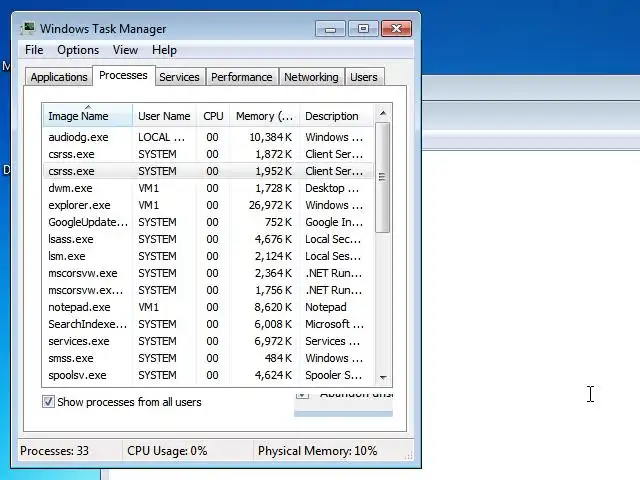Minimize the Task Manager window
The height and width of the screenshot is (480, 640).
tap(330, 29)
